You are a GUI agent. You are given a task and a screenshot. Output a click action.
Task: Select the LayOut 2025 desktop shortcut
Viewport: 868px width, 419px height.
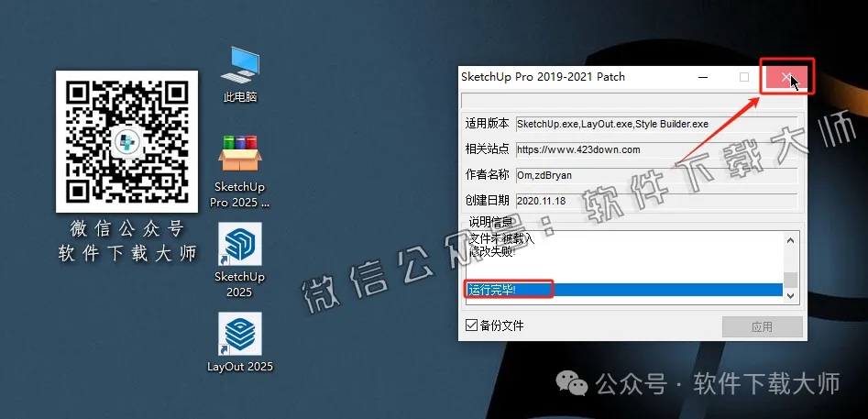coord(240,342)
